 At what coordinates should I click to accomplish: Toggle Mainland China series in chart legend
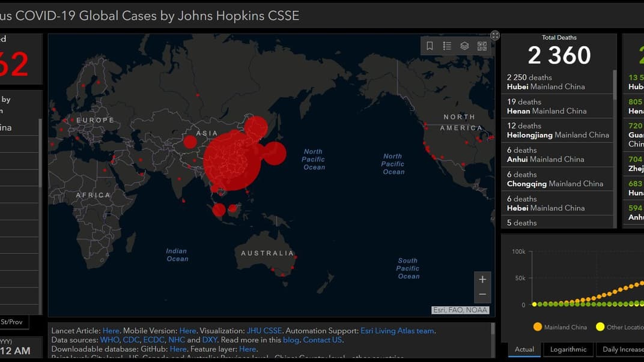[560, 327]
